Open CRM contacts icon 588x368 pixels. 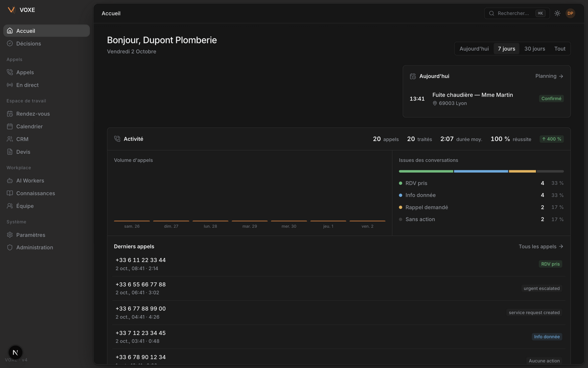coord(10,139)
